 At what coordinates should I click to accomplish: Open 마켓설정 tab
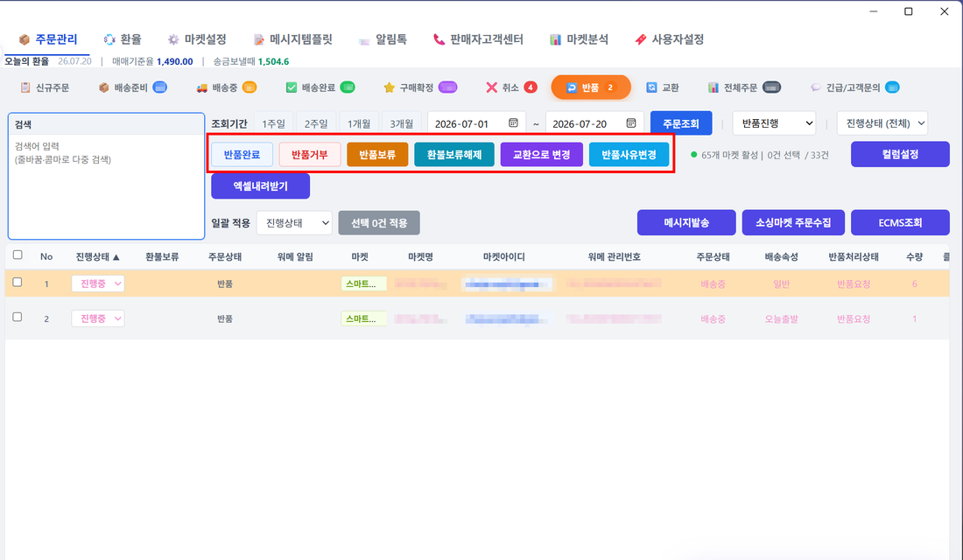click(x=197, y=39)
